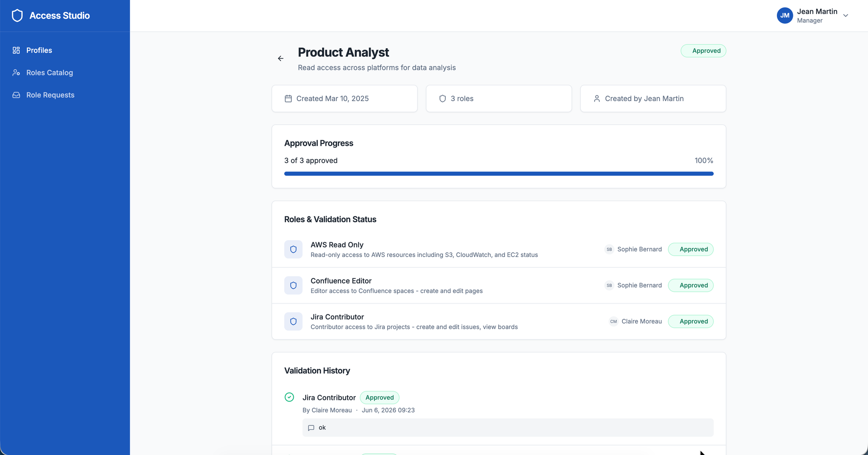
Task: Click the Approved badge next to Product Analyst
Action: click(703, 51)
